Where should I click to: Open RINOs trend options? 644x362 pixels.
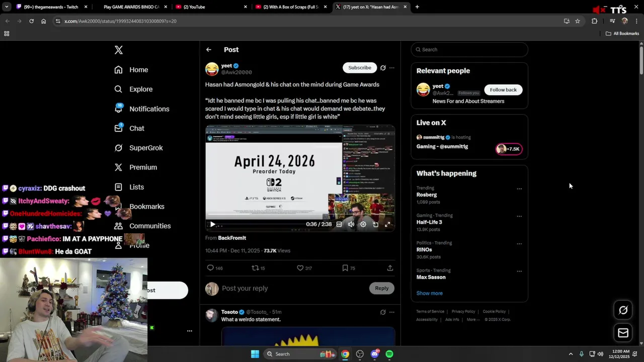519,244
